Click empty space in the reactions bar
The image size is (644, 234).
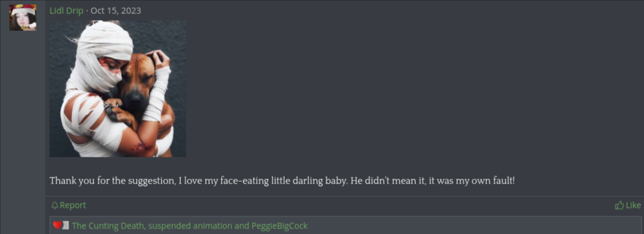coord(472,225)
